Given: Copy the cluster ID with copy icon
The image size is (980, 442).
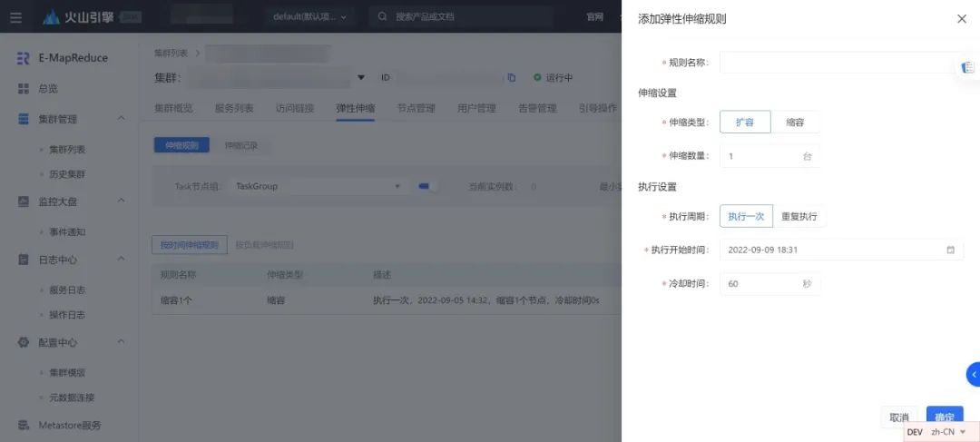Looking at the screenshot, I should tap(511, 77).
